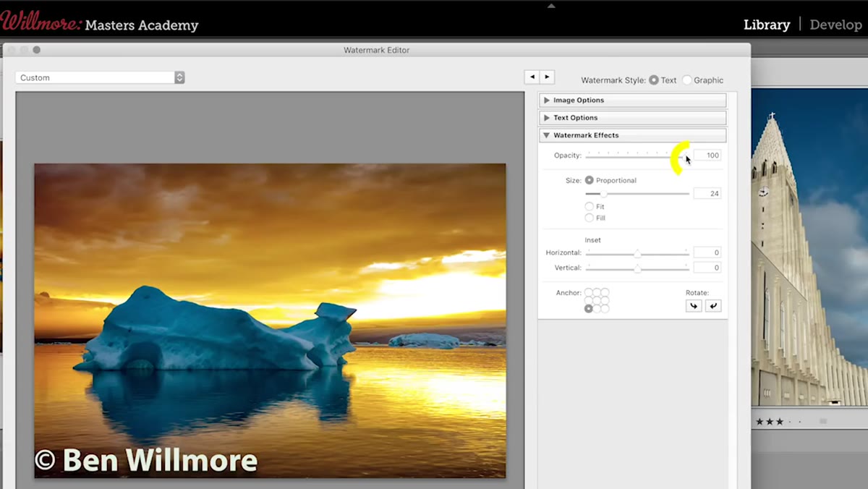Click the Vertical inset value field

coord(707,268)
